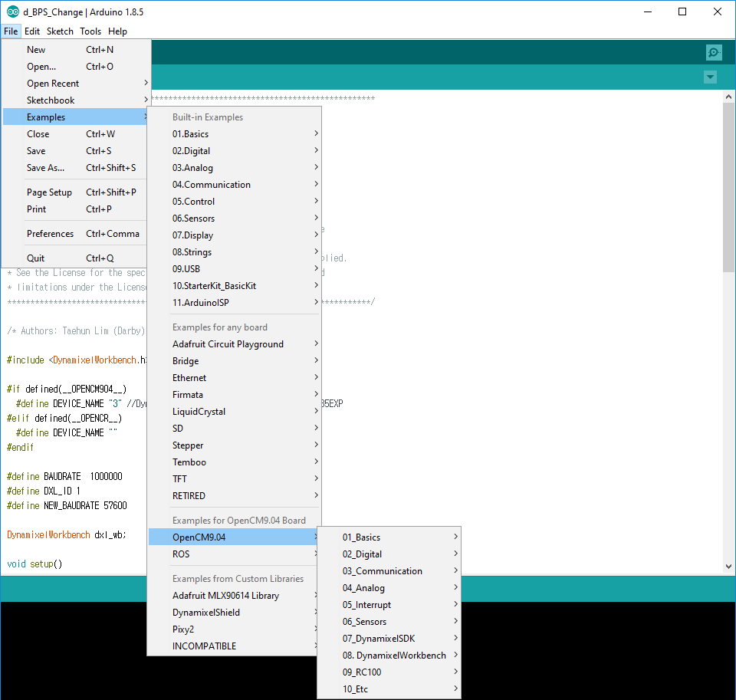The image size is (736, 700).
Task: Open 11.ArduinoISP examples entry
Action: pyautogui.click(x=235, y=303)
